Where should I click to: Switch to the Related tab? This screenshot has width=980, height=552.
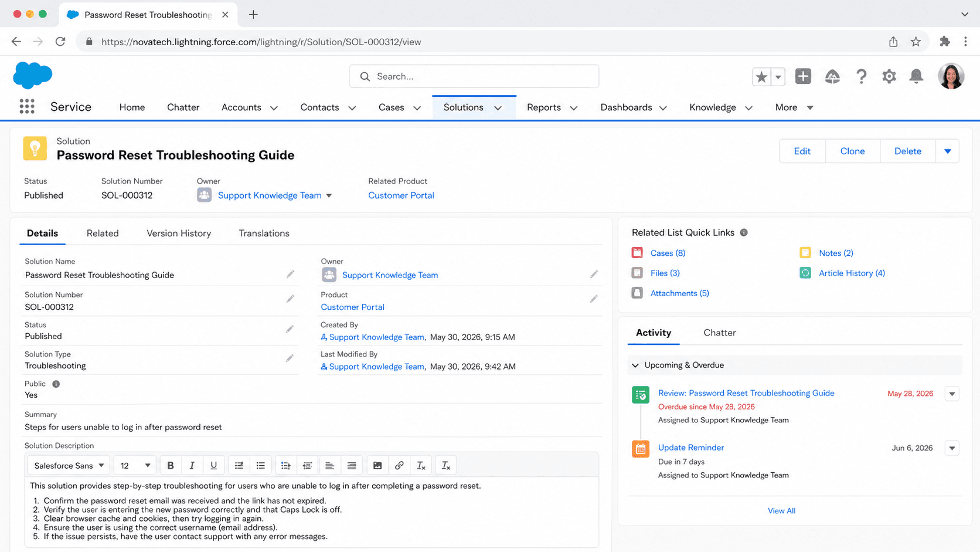(x=103, y=233)
